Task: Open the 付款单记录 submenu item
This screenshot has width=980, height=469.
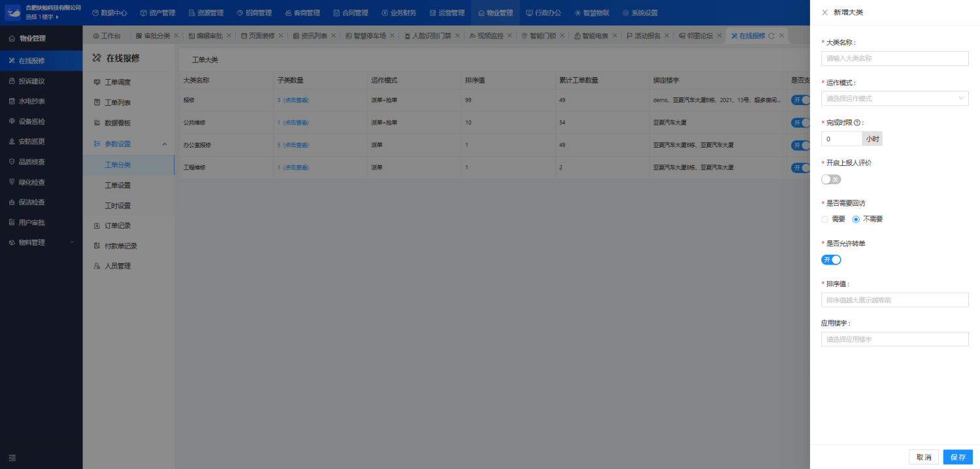Action: tap(121, 246)
